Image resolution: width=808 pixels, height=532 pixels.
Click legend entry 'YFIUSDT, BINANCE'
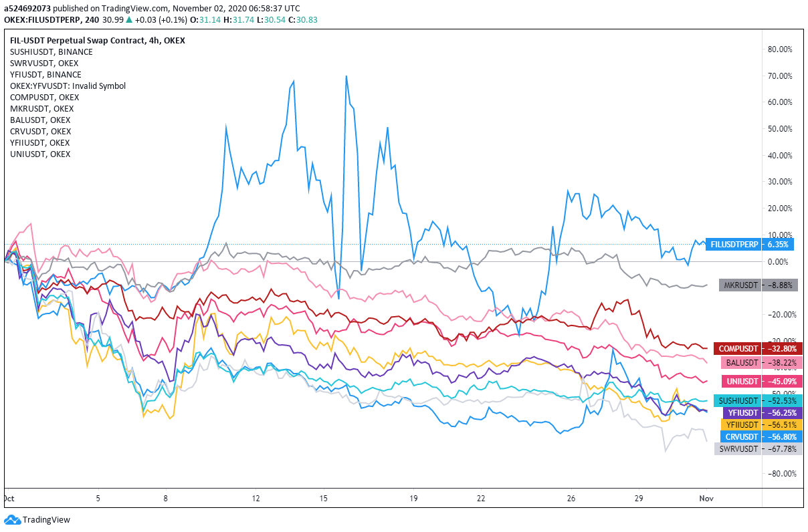point(45,75)
